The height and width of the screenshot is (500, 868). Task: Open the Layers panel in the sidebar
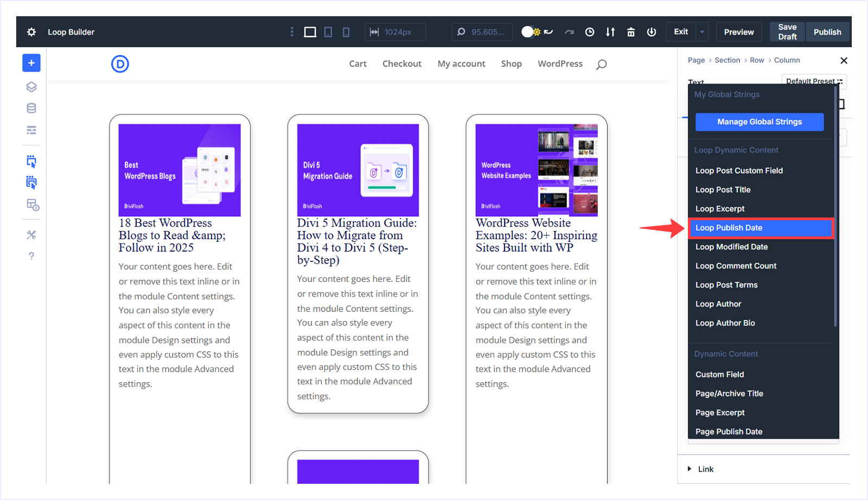click(x=31, y=86)
